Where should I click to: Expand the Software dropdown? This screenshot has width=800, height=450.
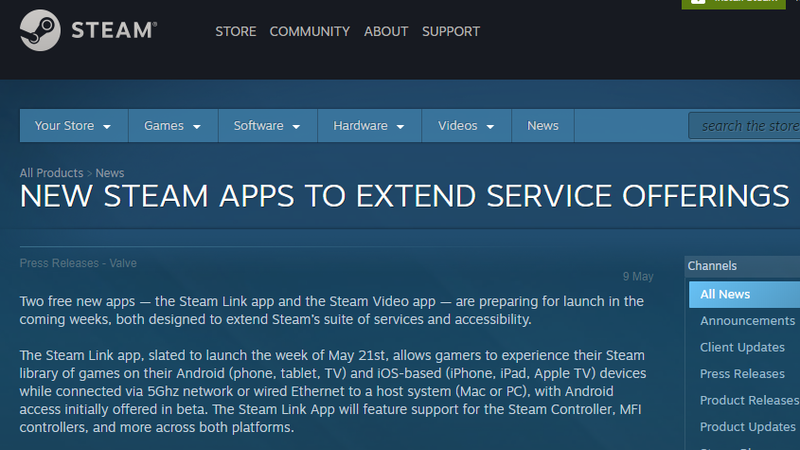tap(267, 126)
